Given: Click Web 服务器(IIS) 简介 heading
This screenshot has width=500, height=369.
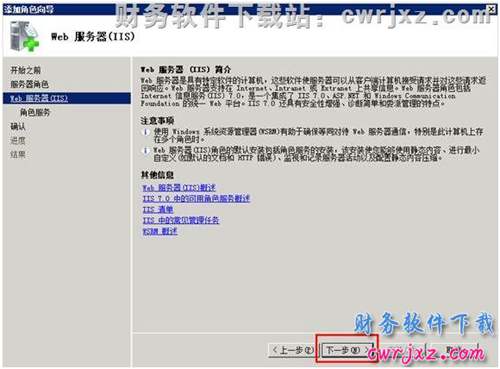Looking at the screenshot, I should (185, 69).
